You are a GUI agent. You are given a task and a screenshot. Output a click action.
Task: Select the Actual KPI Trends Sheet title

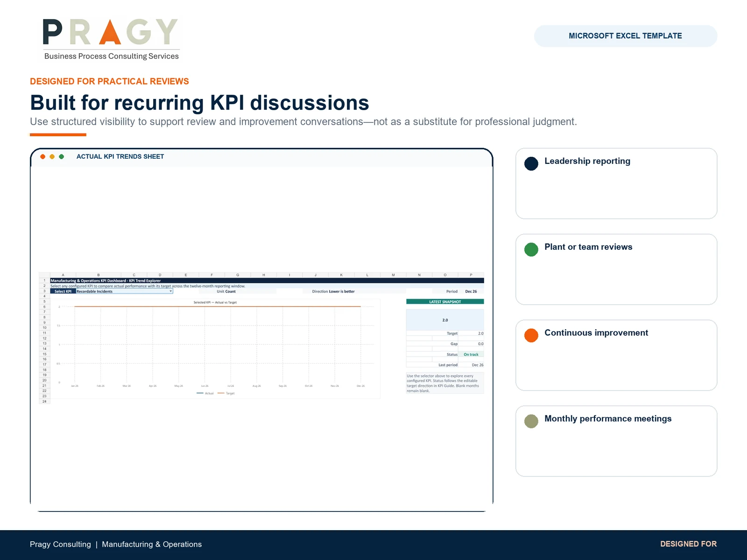[x=120, y=157]
